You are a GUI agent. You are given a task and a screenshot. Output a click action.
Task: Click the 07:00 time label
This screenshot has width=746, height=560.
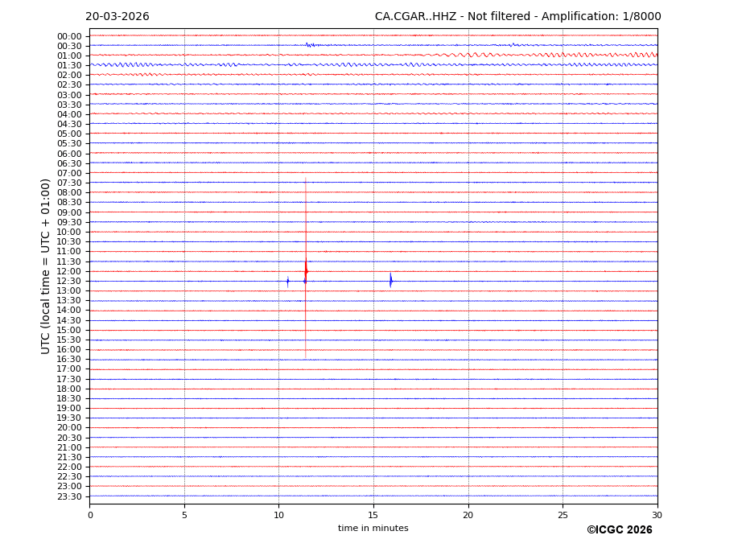coord(69,173)
